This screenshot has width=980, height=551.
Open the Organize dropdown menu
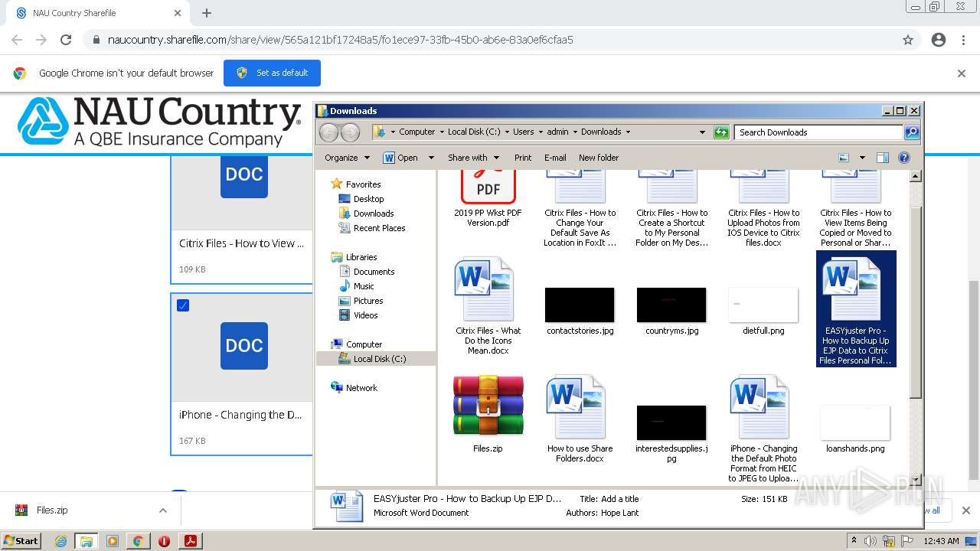347,158
